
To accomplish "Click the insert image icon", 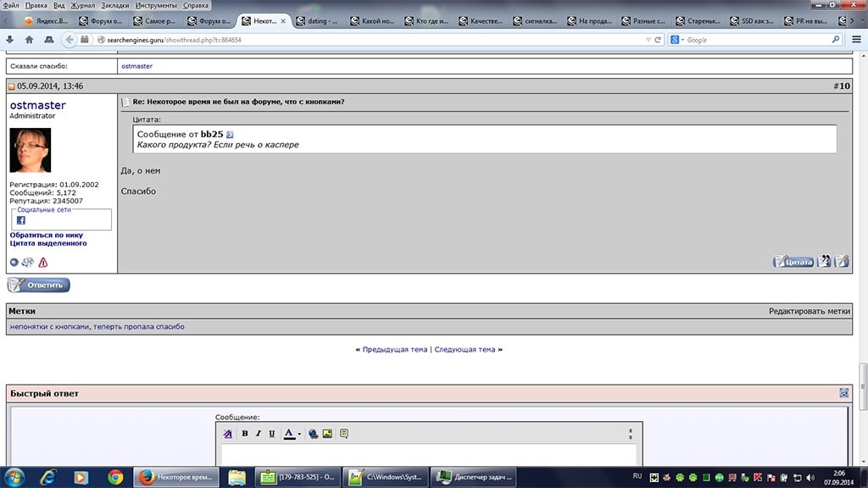I will 327,434.
